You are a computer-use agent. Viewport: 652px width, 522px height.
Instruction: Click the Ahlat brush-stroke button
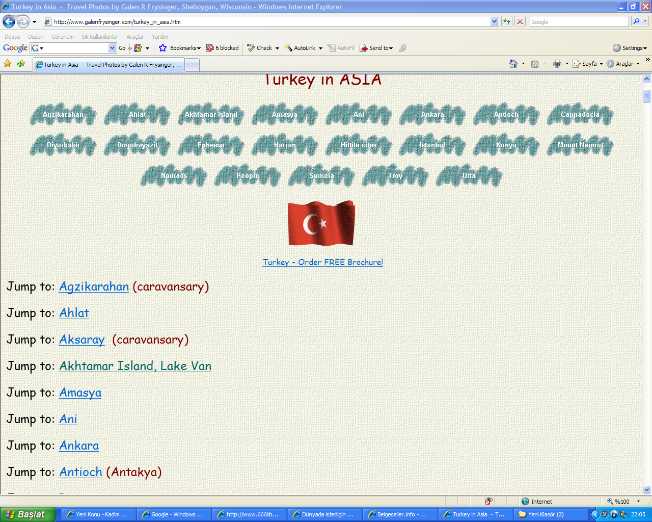137,114
